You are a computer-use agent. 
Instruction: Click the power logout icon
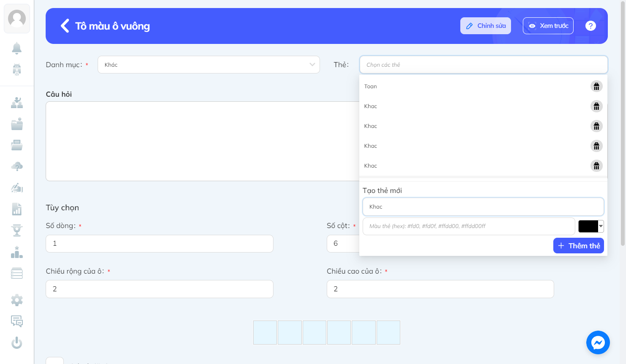point(17,342)
